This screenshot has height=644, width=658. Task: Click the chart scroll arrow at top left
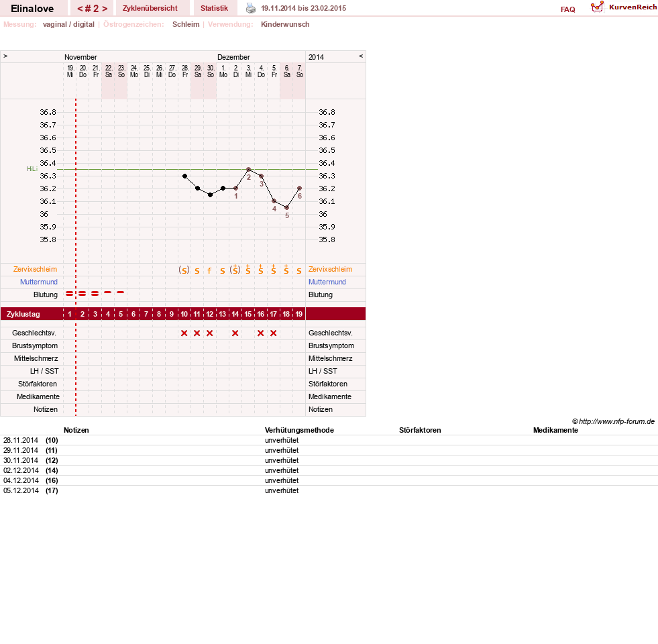pos(5,56)
